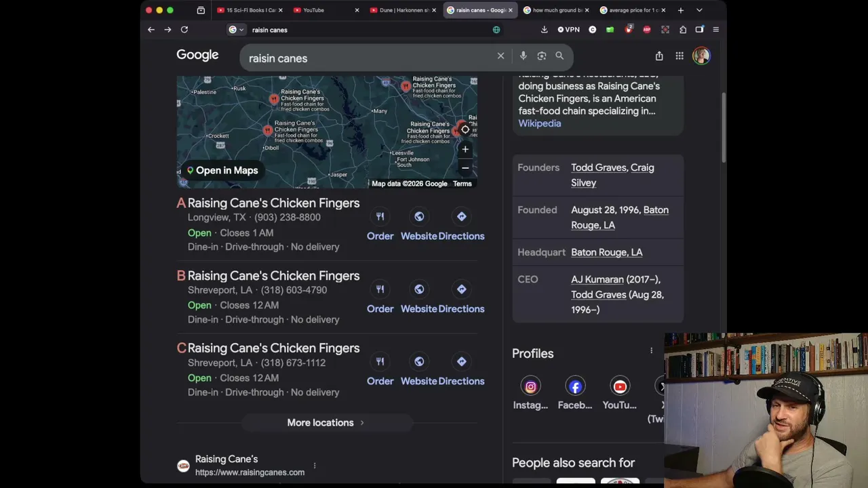The height and width of the screenshot is (488, 868).
Task: Open the map in Google Maps
Action: pos(222,171)
